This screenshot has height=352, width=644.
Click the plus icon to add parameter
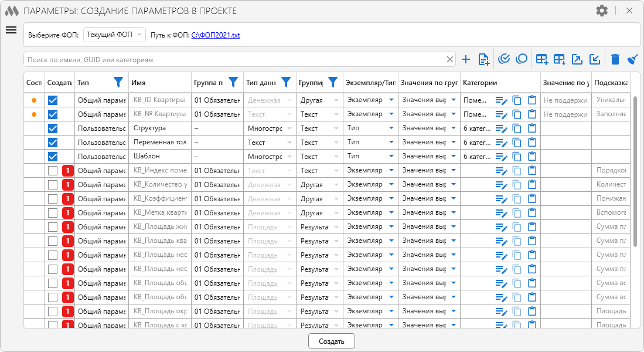tap(466, 59)
